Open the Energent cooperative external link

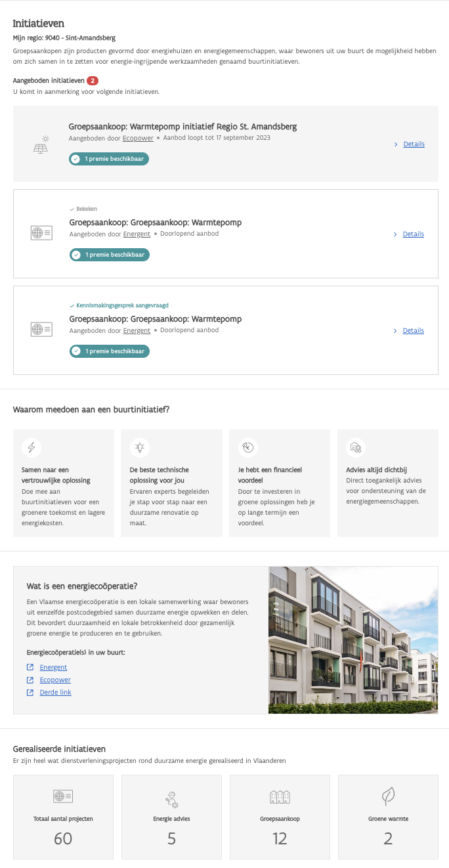53,668
